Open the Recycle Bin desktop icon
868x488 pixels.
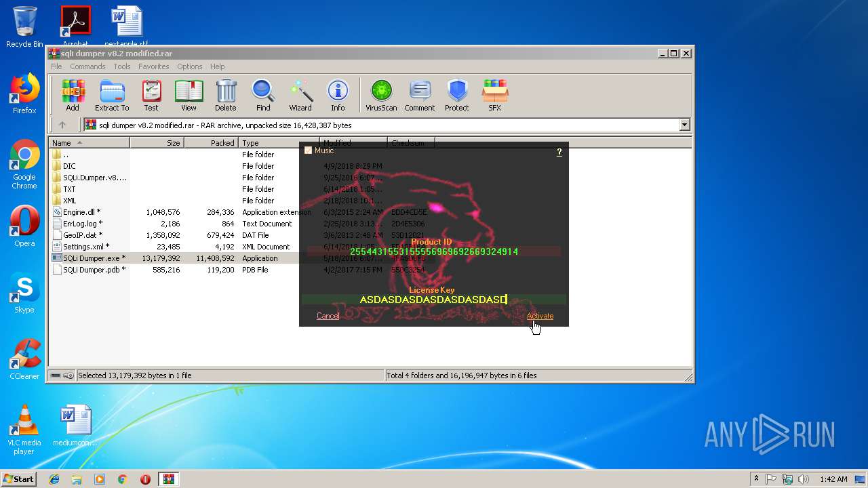coord(24,27)
